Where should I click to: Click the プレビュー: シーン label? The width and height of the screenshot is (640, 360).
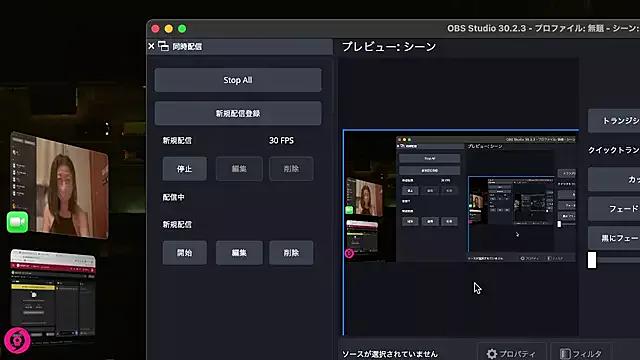pos(389,47)
